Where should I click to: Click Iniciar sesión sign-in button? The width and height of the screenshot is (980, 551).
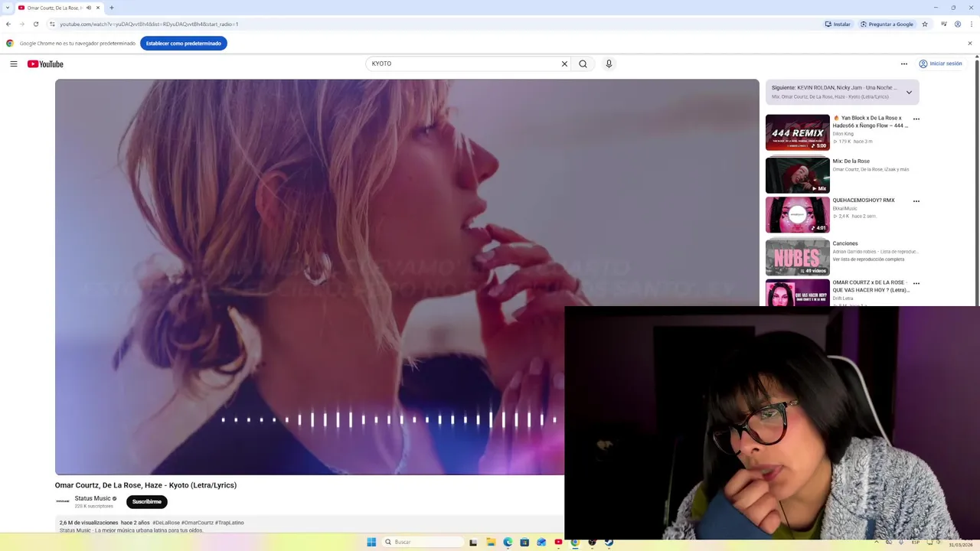(x=940, y=64)
